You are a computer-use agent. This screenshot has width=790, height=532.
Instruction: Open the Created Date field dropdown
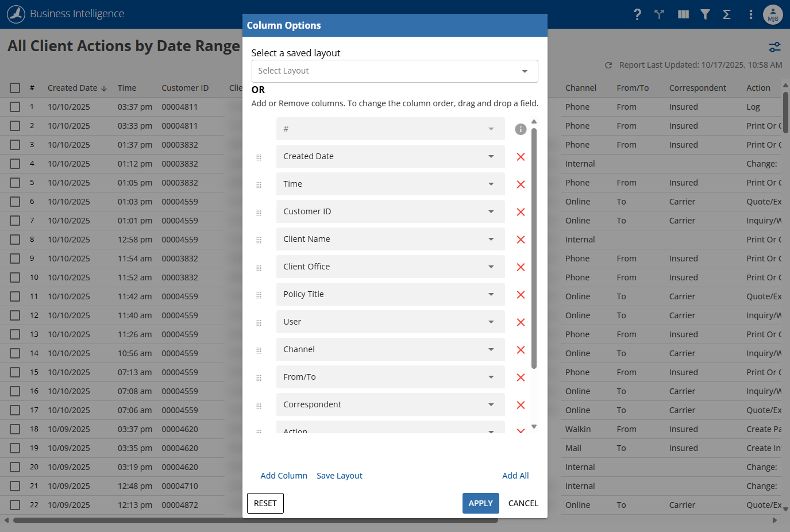pos(391,156)
